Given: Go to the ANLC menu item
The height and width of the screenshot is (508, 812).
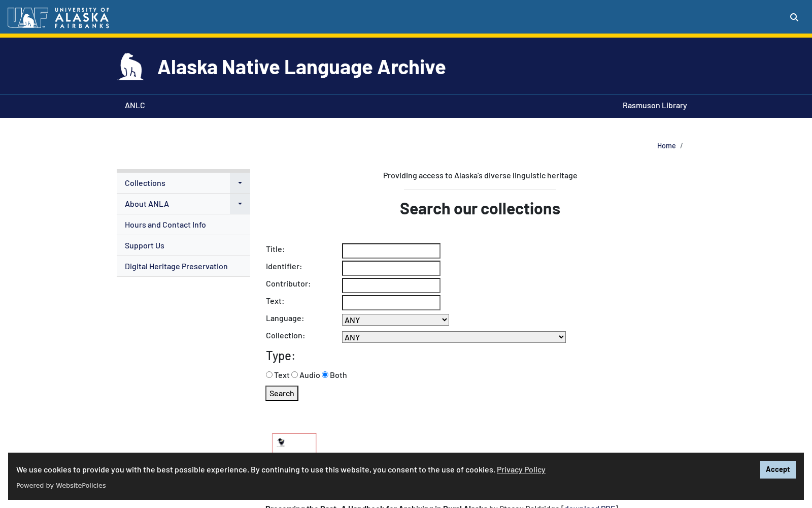Looking at the screenshot, I should click(135, 105).
